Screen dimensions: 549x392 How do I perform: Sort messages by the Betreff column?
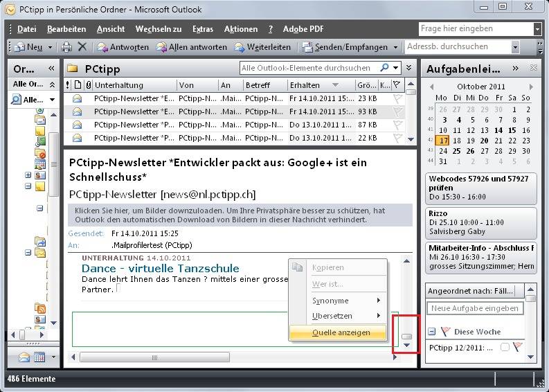[265, 85]
